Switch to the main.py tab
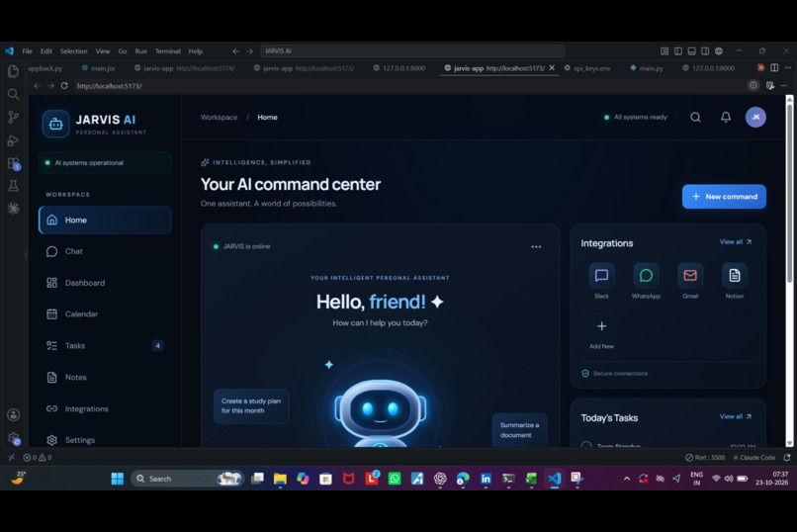 pos(647,68)
